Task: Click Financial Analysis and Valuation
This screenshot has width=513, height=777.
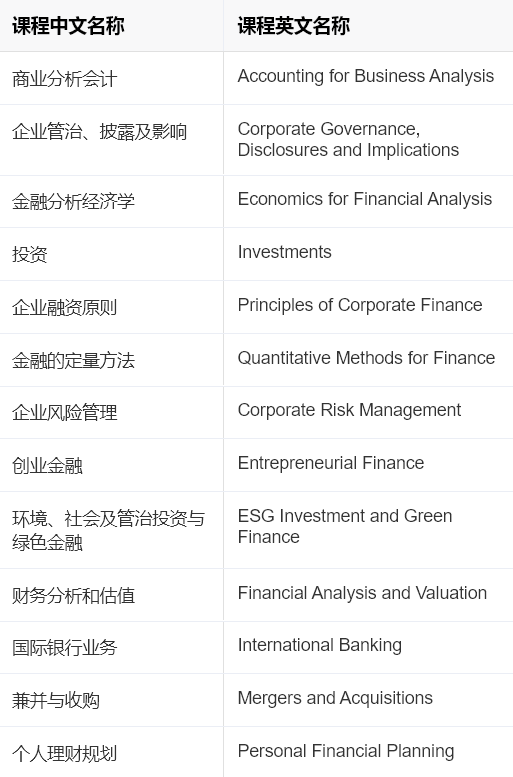Action: tap(362, 593)
